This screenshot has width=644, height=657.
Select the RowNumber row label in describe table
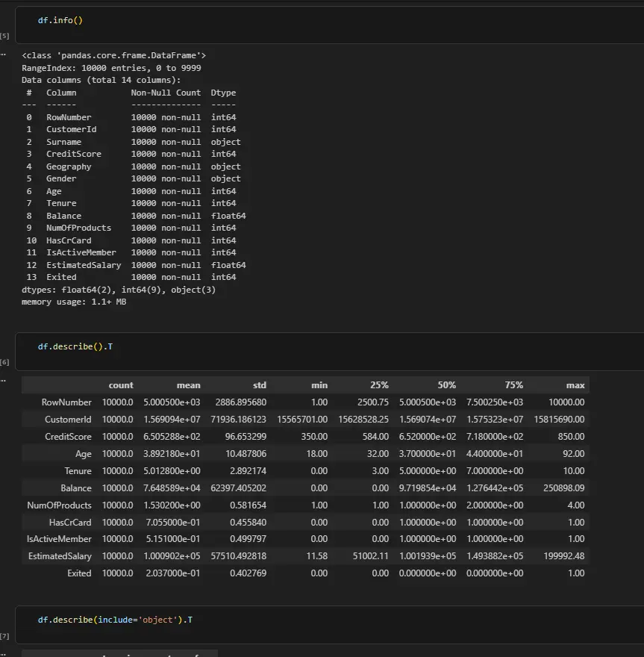[x=66, y=402]
